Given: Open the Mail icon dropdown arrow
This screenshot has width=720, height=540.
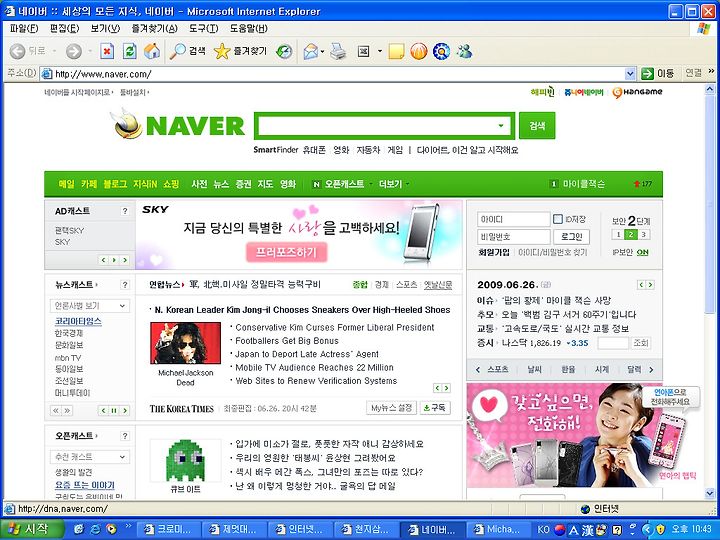Looking at the screenshot, I should pyautogui.click(x=322, y=51).
